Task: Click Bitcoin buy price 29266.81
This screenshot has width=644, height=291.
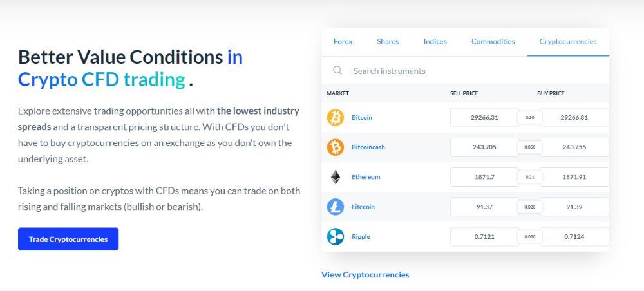Action: 574,118
